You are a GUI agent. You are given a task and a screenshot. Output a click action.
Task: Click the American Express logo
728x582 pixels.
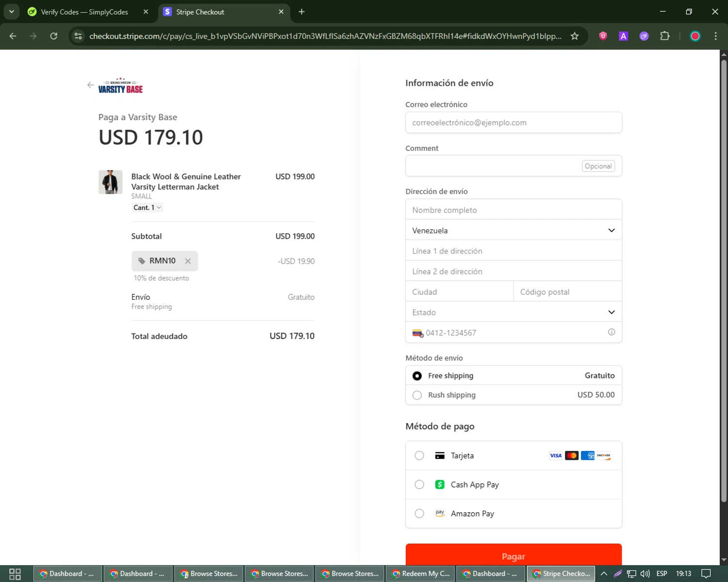click(588, 455)
